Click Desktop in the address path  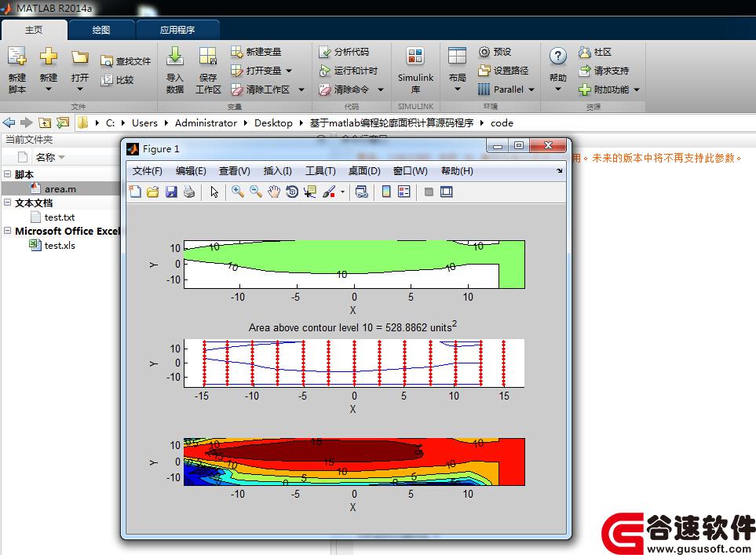pos(273,123)
